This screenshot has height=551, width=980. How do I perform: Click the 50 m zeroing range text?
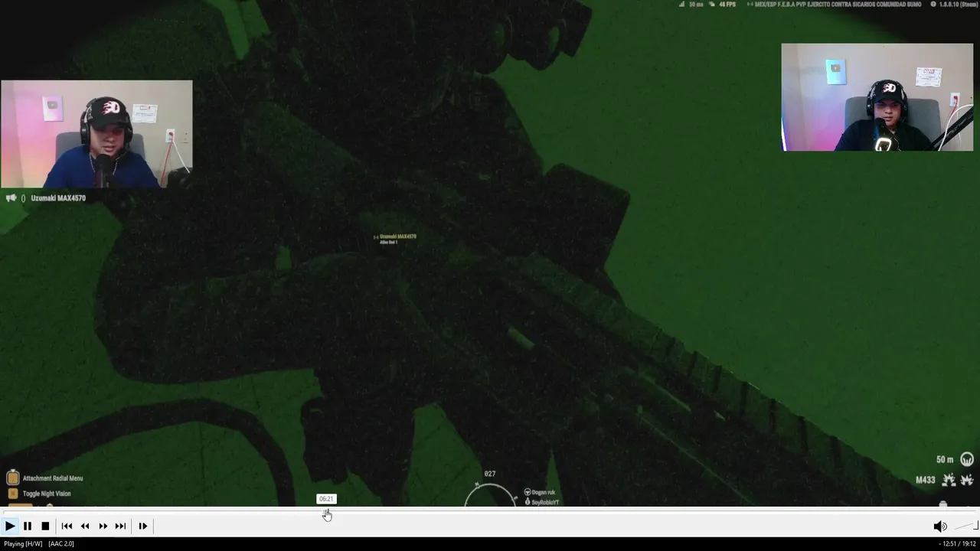pos(945,460)
